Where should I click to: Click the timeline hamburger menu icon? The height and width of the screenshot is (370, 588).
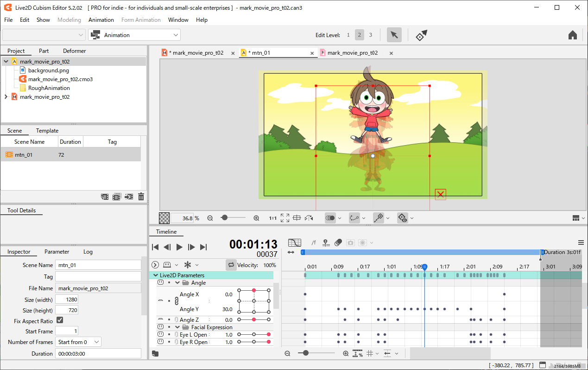pos(581,242)
